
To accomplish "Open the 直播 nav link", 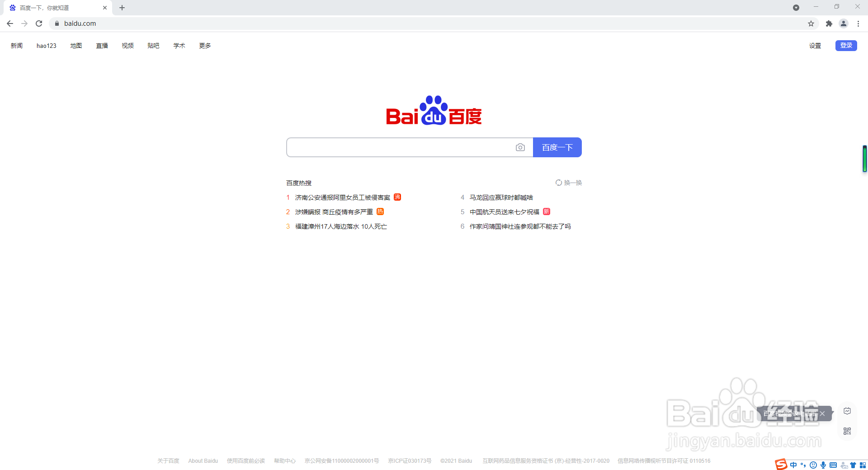I will tap(102, 46).
